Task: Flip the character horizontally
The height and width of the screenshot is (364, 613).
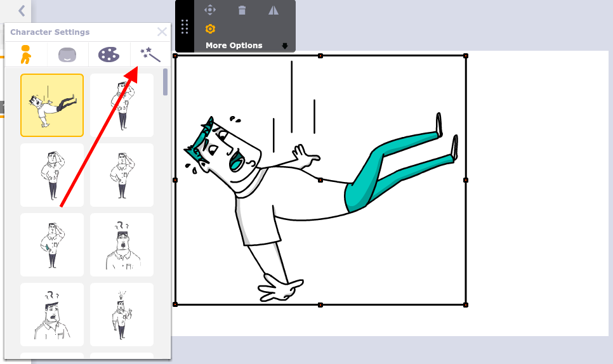Action: click(x=274, y=10)
